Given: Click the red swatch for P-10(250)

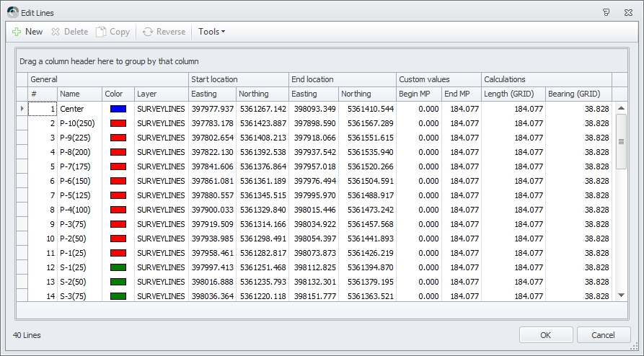Looking at the screenshot, I should pos(118,123).
